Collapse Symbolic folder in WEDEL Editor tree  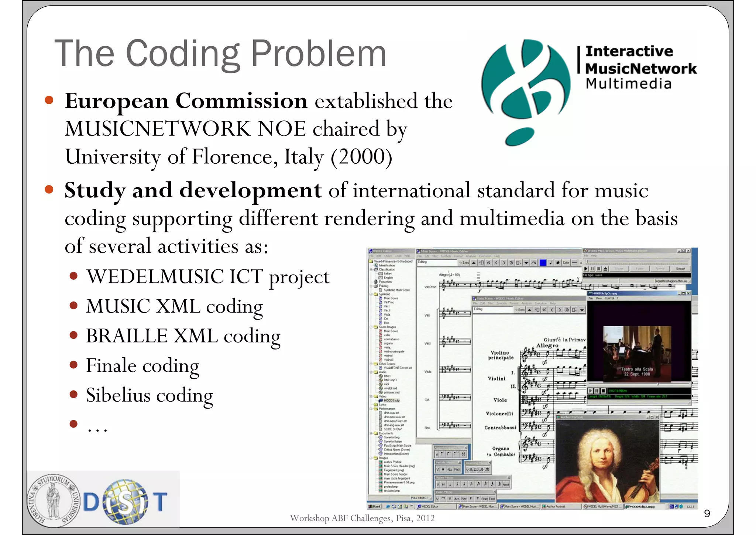[371, 294]
